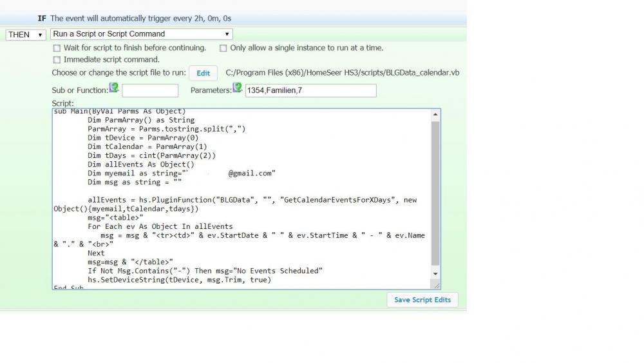Click the IF automatic trigger description text
The width and height of the screenshot is (644, 363).
pyautogui.click(x=140, y=19)
